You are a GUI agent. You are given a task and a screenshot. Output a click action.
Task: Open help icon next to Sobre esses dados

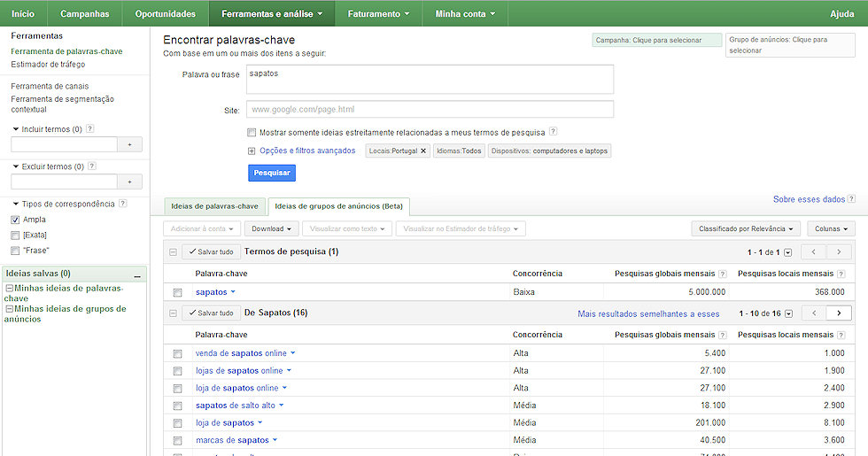(851, 200)
